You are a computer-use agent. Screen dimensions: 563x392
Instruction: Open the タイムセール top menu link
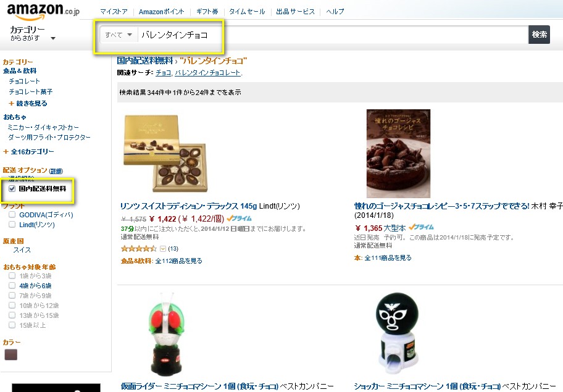pyautogui.click(x=247, y=12)
